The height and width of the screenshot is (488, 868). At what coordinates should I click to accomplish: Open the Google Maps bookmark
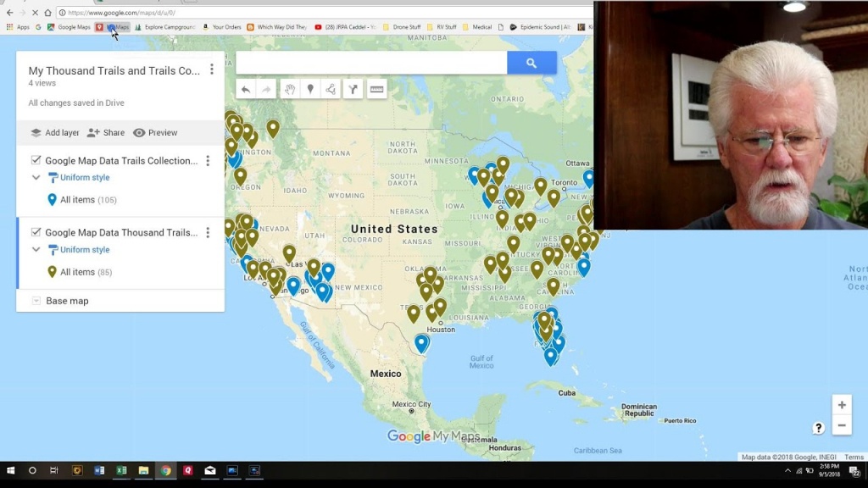(x=69, y=26)
